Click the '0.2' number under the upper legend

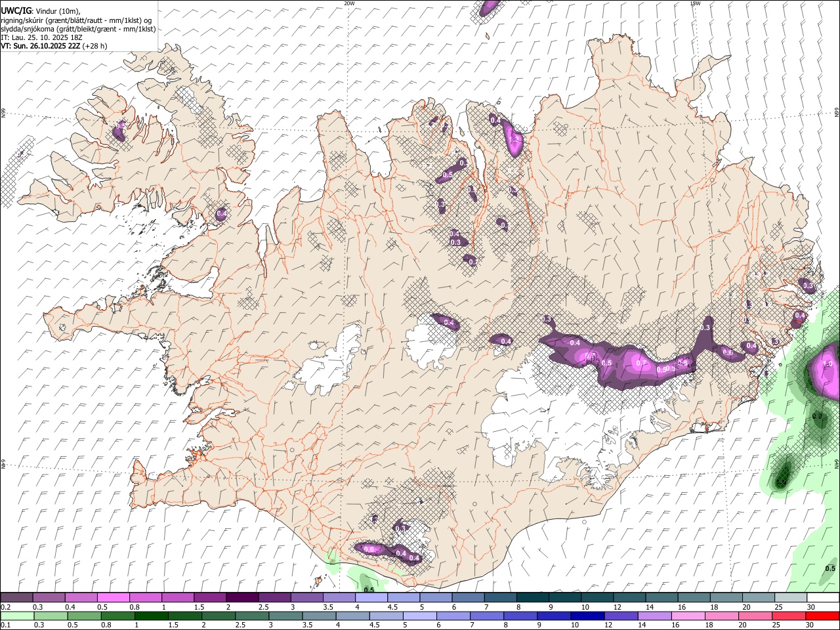7,607
